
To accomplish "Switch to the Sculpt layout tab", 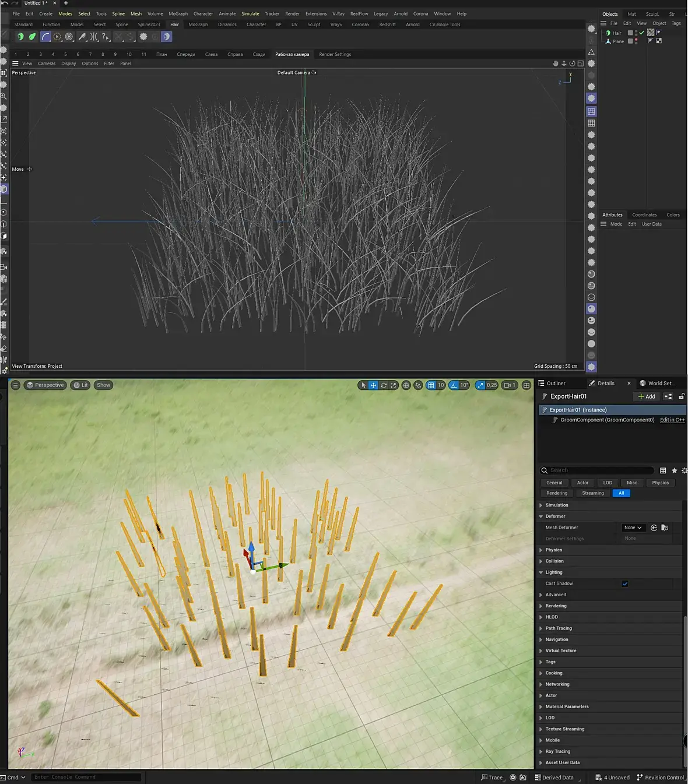I will click(314, 24).
